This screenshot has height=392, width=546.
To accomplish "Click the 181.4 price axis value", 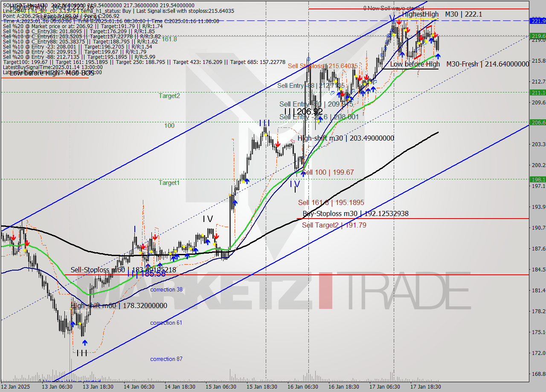I will click(538, 290).
